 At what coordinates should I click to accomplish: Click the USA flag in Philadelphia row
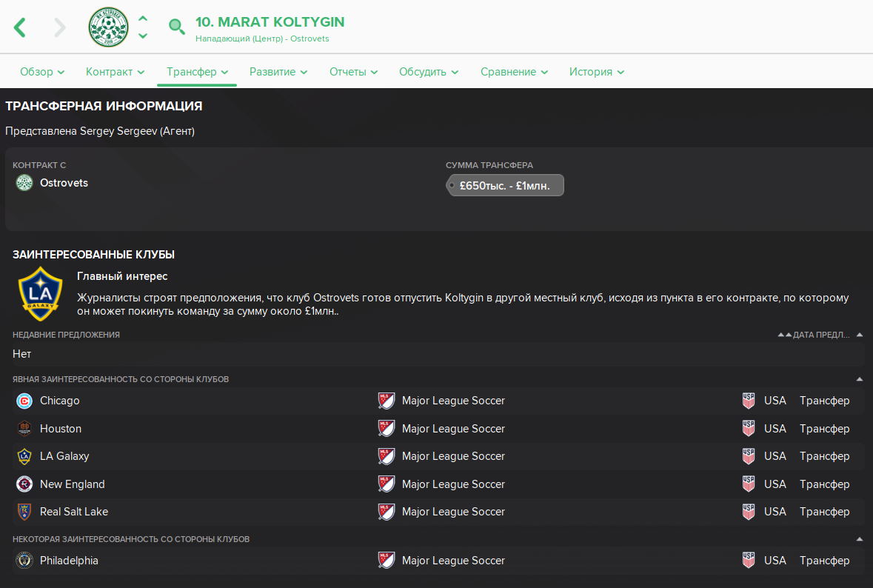pyautogui.click(x=749, y=561)
